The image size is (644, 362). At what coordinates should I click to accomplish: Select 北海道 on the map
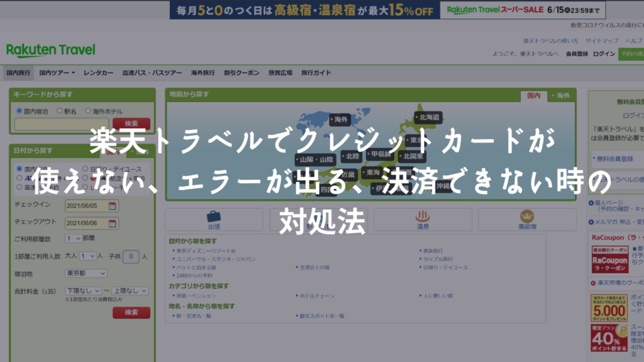[428, 118]
